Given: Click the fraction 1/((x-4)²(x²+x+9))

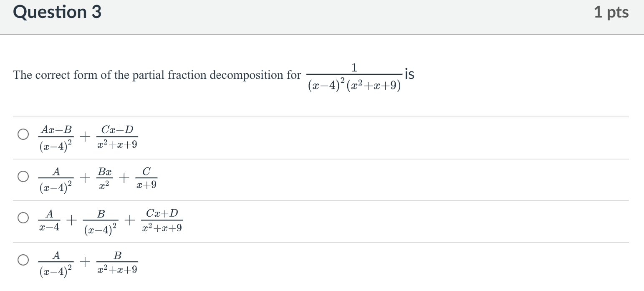Looking at the screenshot, I should point(355,75).
